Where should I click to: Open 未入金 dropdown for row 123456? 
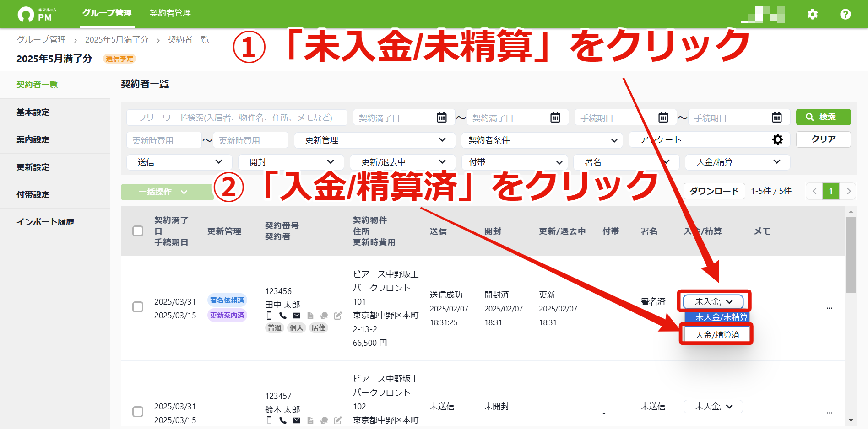[x=713, y=302]
